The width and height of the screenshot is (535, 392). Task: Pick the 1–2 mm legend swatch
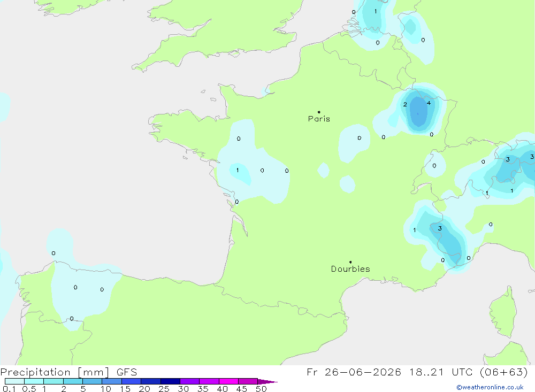53,381
